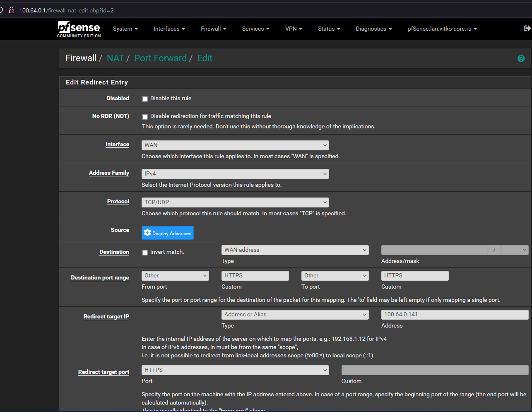Click the browser address bar lock icon
The height and width of the screenshot is (412, 532).
click(12, 10)
